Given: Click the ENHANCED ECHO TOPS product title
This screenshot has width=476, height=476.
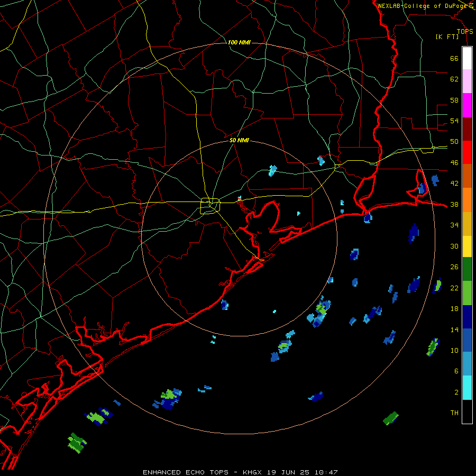Looking at the screenshot, I should pos(186,472).
